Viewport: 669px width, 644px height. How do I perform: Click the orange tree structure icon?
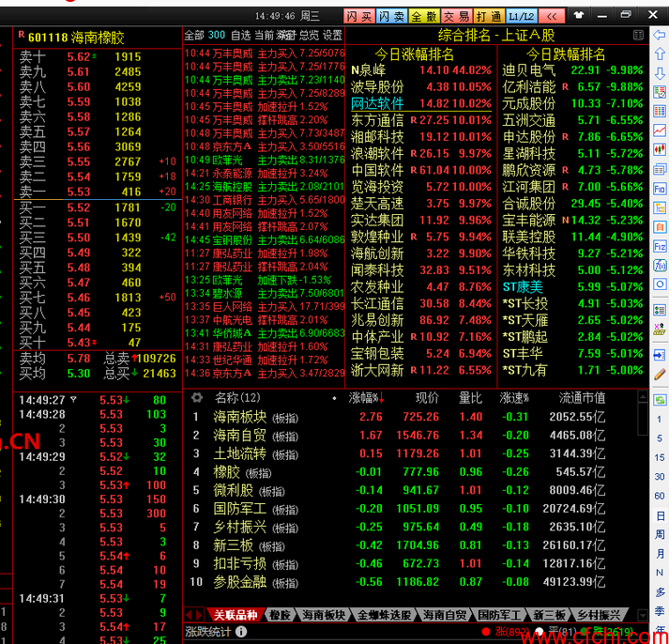pyautogui.click(x=660, y=207)
